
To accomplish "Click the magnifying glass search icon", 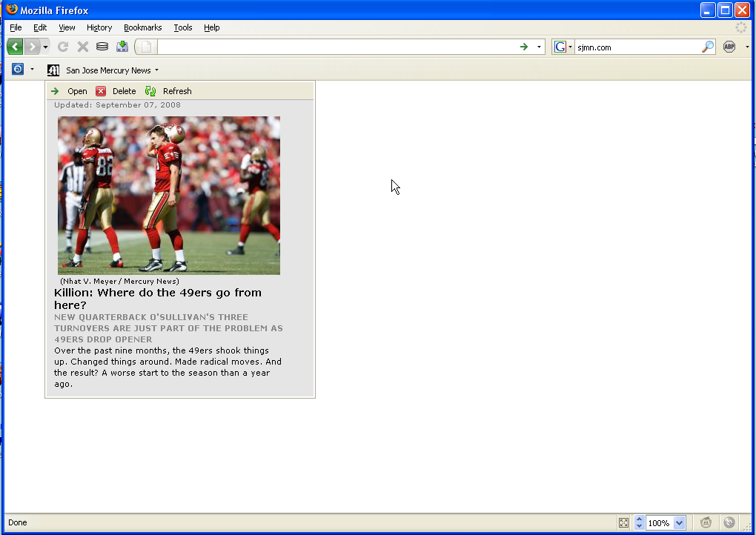I will tap(707, 47).
